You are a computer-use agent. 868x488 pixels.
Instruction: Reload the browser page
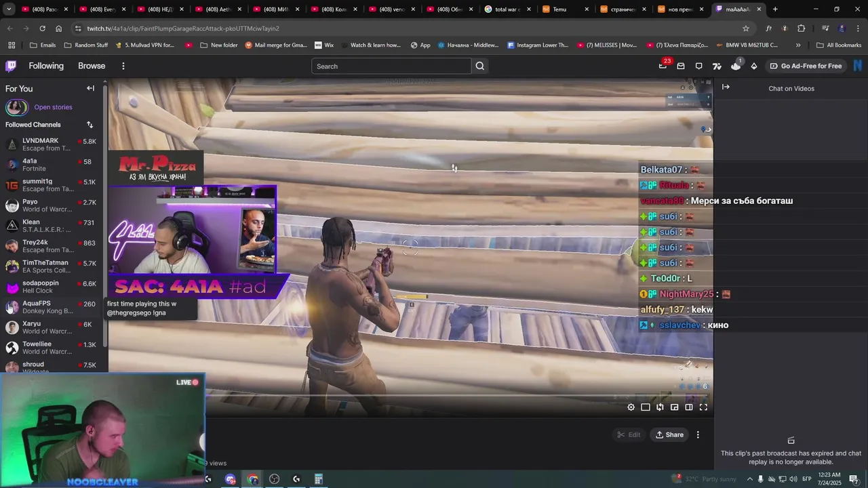[x=42, y=28]
